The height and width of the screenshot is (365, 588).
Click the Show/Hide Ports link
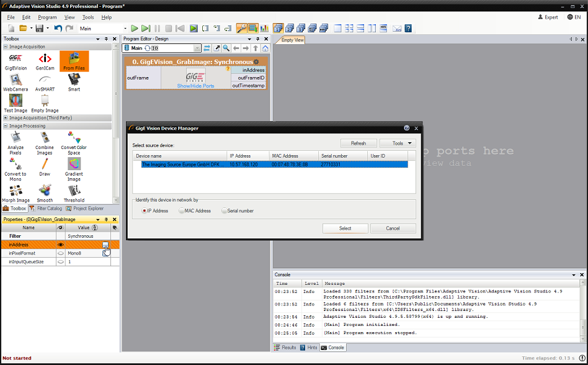point(195,86)
